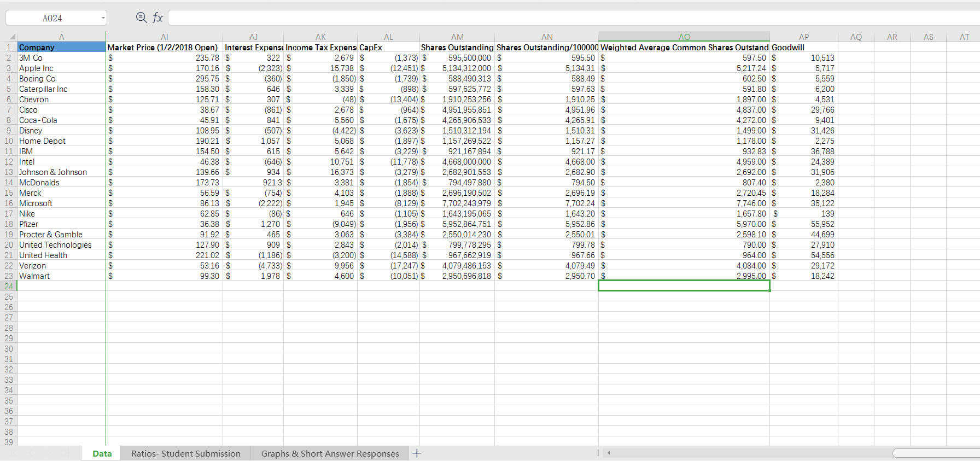The height and width of the screenshot is (461, 980).
Task: Select the United Technologies cell
Action: pyautogui.click(x=61, y=245)
